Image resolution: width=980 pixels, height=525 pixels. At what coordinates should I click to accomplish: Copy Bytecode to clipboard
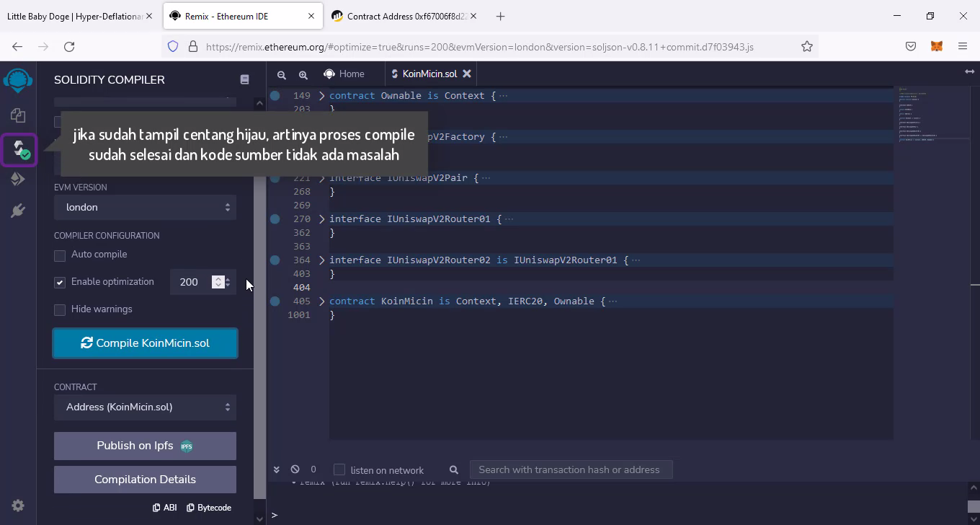(x=209, y=508)
